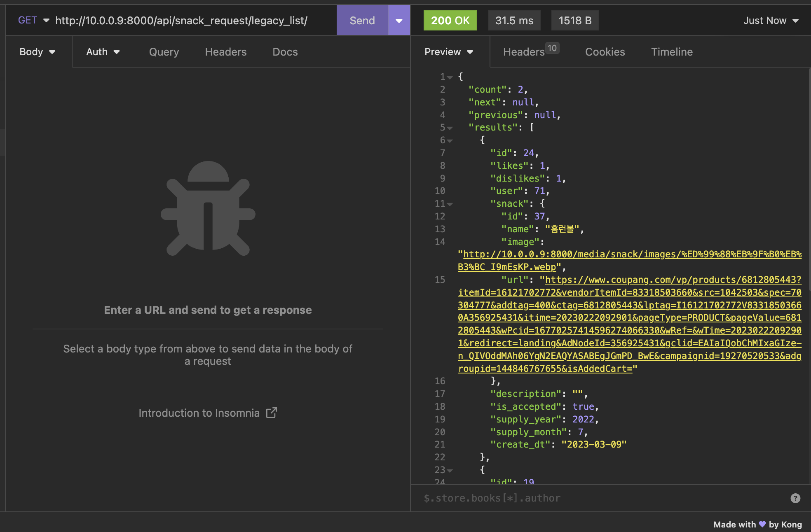Collapse the root object at line 1
The image size is (811, 532).
point(450,77)
